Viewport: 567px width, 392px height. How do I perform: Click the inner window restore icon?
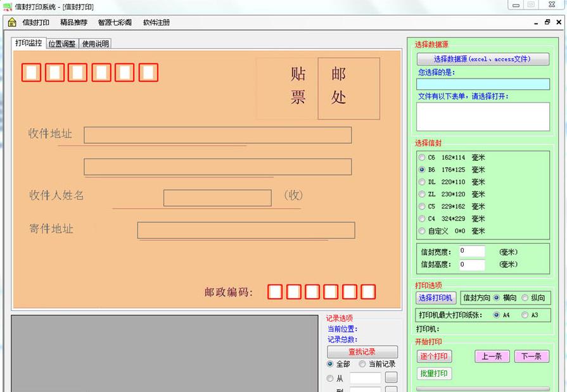point(547,22)
